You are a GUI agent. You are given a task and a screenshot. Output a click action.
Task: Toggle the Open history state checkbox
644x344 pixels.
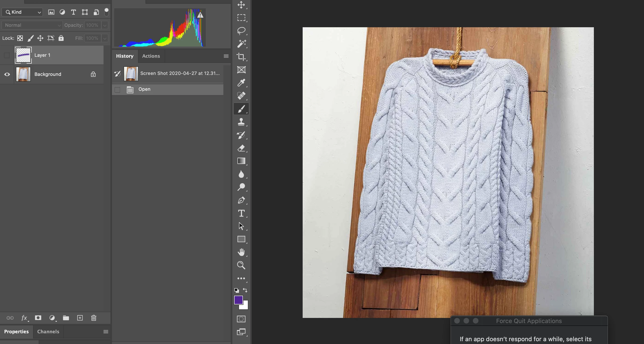pyautogui.click(x=117, y=90)
